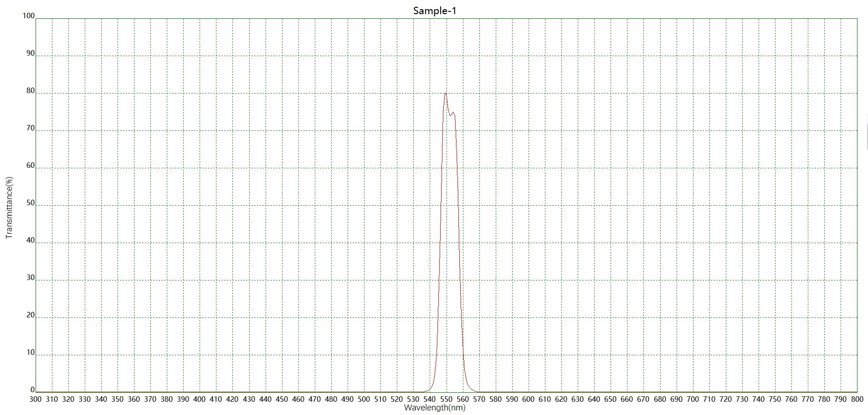Viewport: 868px width, 415px height.
Task: Click the 50 label on transmittance axis
Action: coord(30,203)
